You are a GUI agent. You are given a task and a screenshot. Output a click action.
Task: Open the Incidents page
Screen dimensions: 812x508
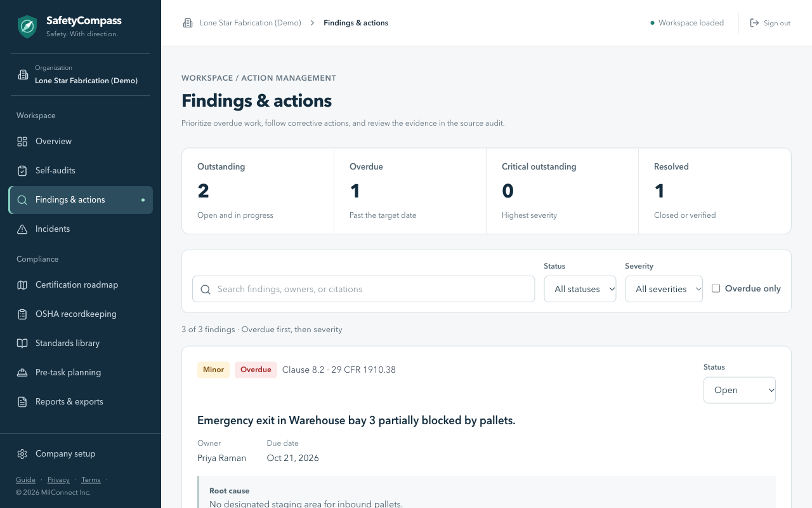[81, 229]
